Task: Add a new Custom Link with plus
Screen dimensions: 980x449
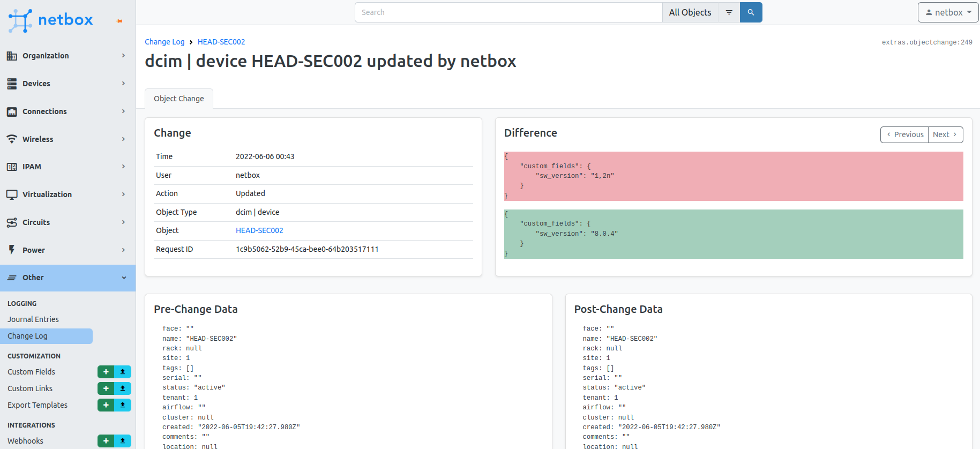Action: [106, 388]
